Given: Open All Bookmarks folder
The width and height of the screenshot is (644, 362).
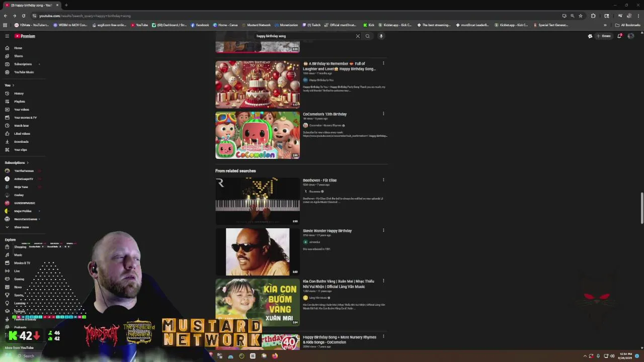Looking at the screenshot, I should tap(627, 25).
